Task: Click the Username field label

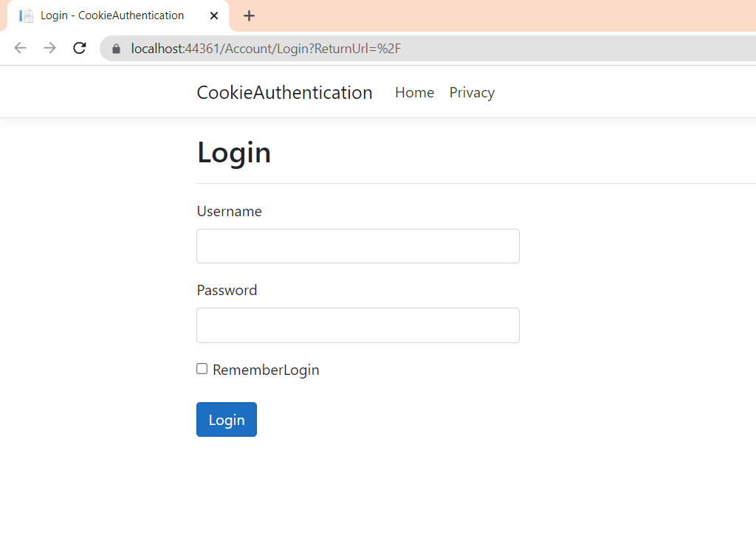Action: (x=229, y=211)
